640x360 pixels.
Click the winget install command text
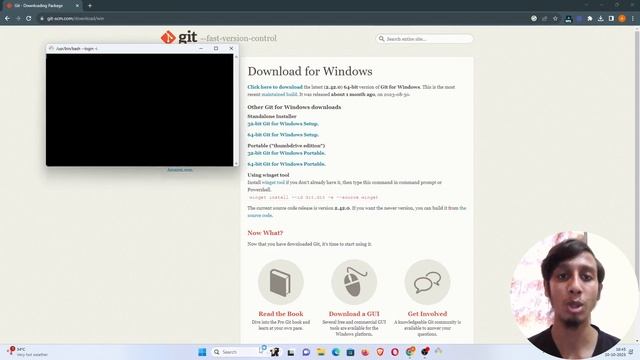(x=313, y=198)
